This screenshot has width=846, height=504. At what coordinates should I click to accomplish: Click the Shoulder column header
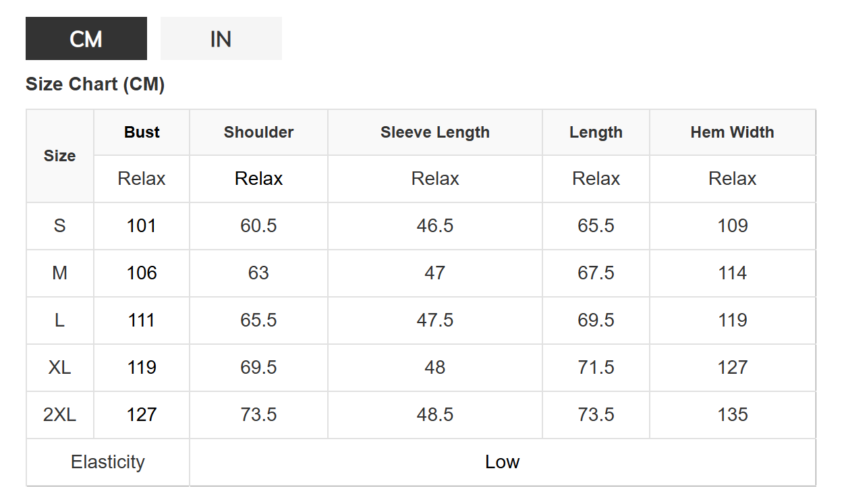pos(258,132)
